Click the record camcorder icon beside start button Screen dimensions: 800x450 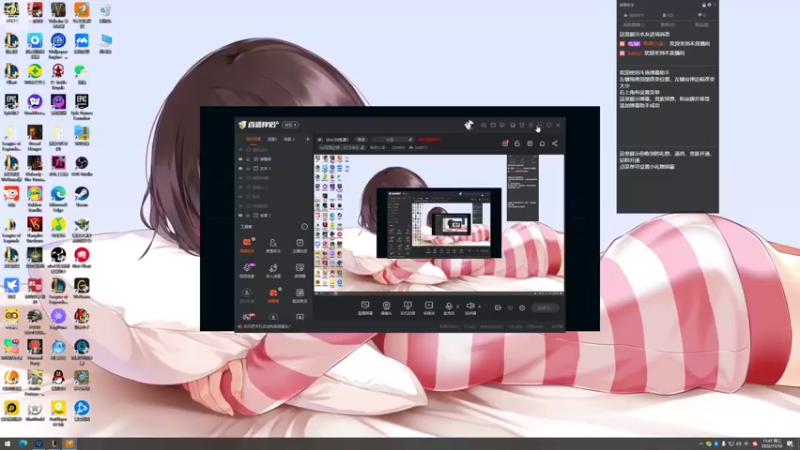(x=497, y=308)
